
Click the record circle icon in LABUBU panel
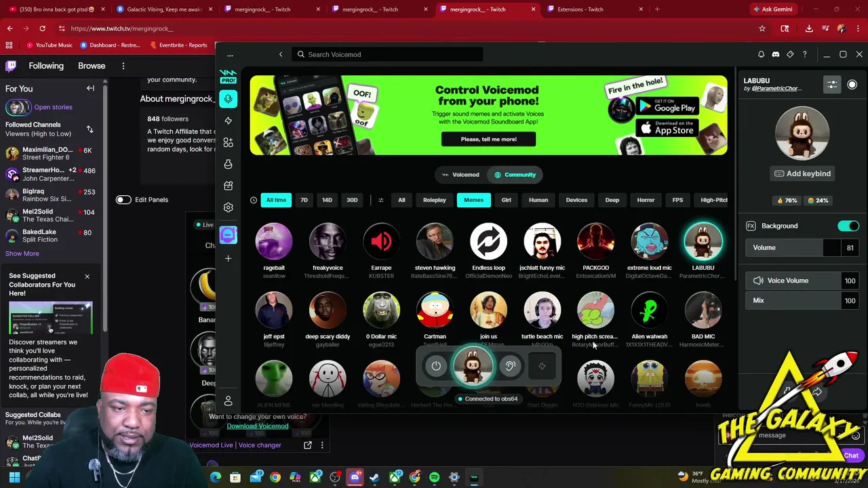click(x=852, y=85)
